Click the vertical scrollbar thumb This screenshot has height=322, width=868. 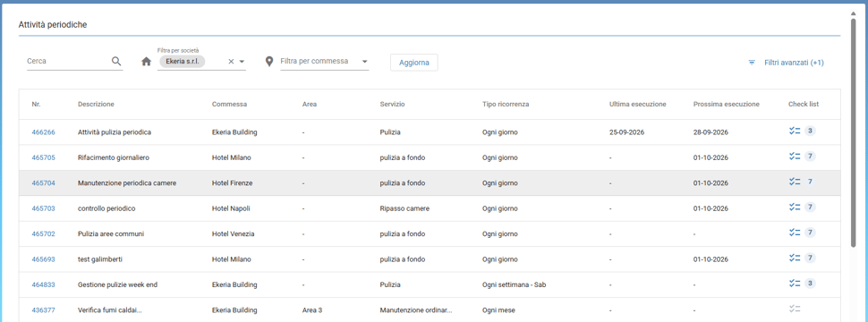853,131
